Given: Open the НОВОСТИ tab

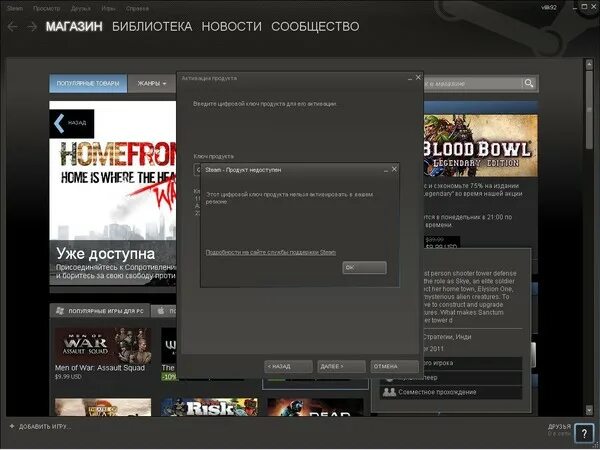Looking at the screenshot, I should click(232, 26).
